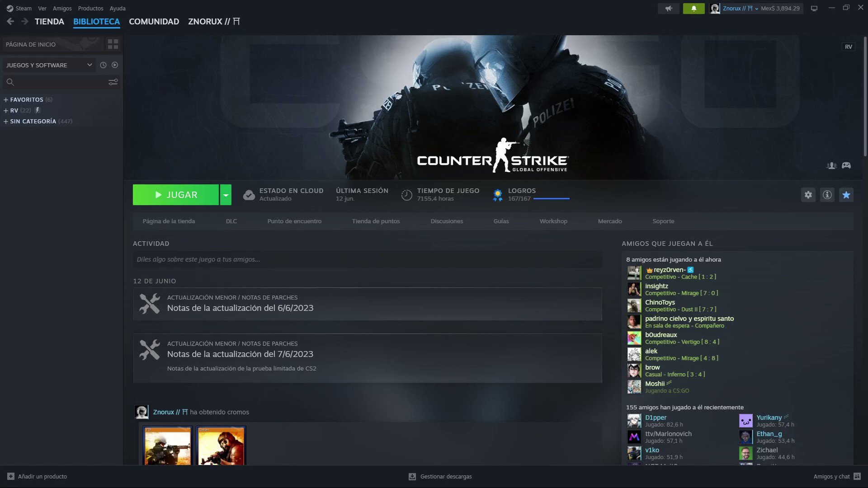This screenshot has width=868, height=488.
Task: Open the Soporte link
Action: click(663, 221)
